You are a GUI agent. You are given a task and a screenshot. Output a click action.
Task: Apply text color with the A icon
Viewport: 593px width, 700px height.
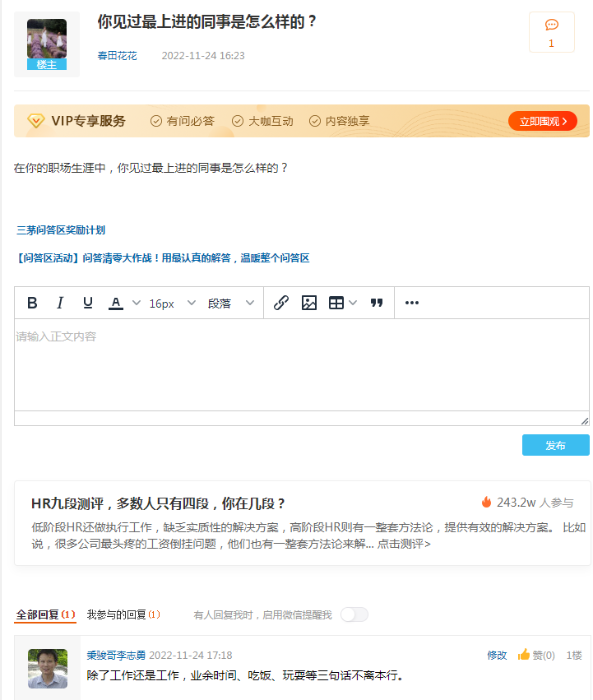click(116, 304)
